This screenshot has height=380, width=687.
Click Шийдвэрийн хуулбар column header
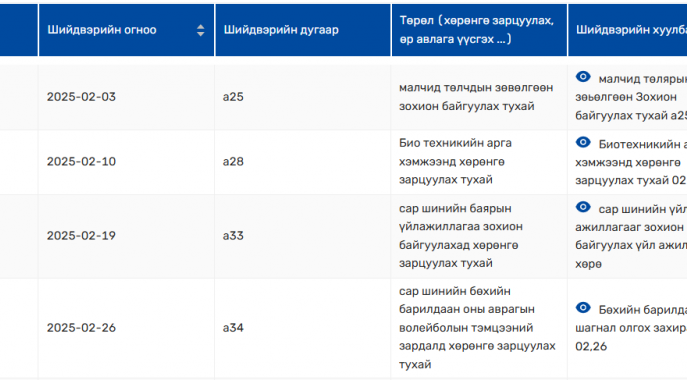627,30
